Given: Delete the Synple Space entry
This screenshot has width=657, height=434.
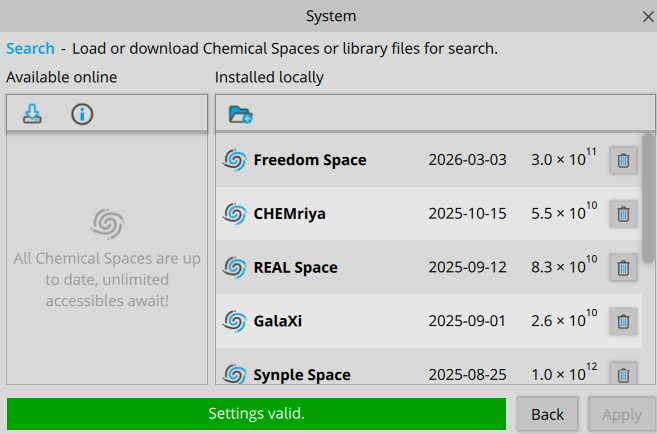Looking at the screenshot, I should 623,375.
